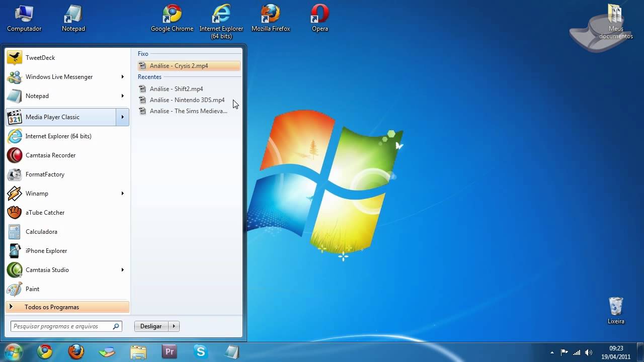Select Media Player Classic in the Start menu
Viewport: 644px width, 362px height.
coord(61,117)
